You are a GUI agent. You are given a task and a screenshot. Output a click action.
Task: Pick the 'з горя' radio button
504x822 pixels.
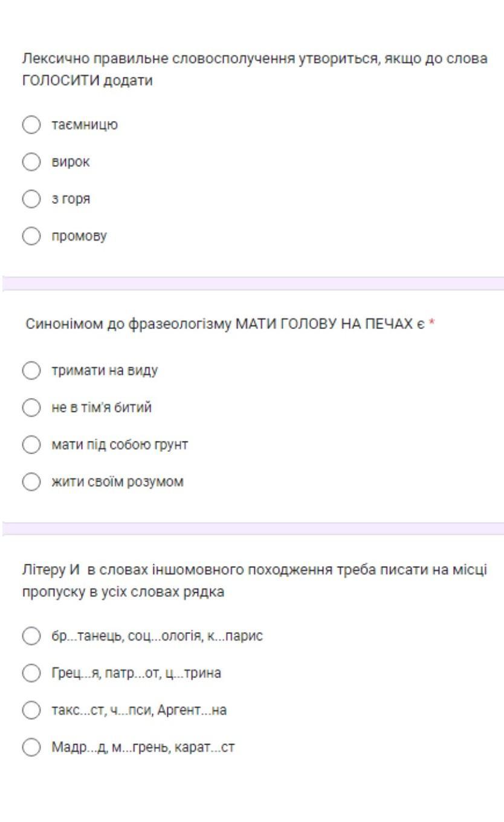(30, 199)
